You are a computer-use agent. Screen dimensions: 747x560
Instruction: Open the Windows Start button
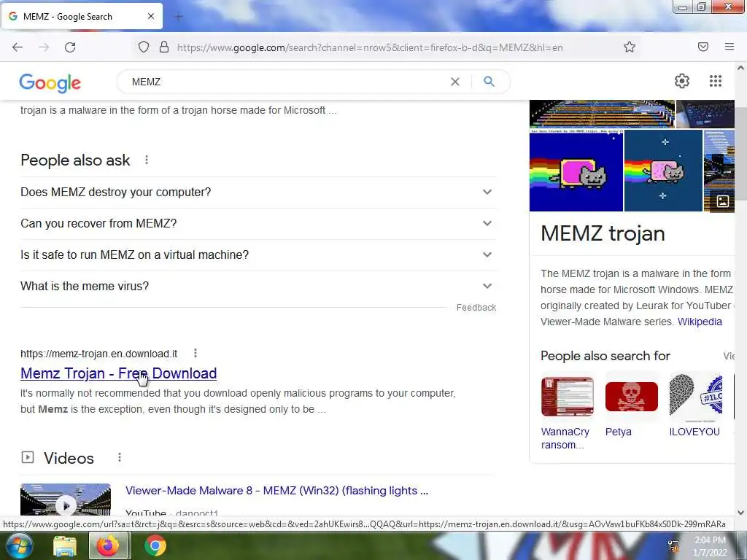(x=18, y=545)
